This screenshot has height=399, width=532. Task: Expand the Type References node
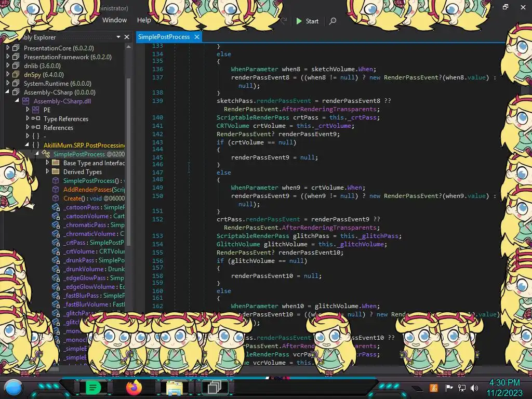[28, 118]
